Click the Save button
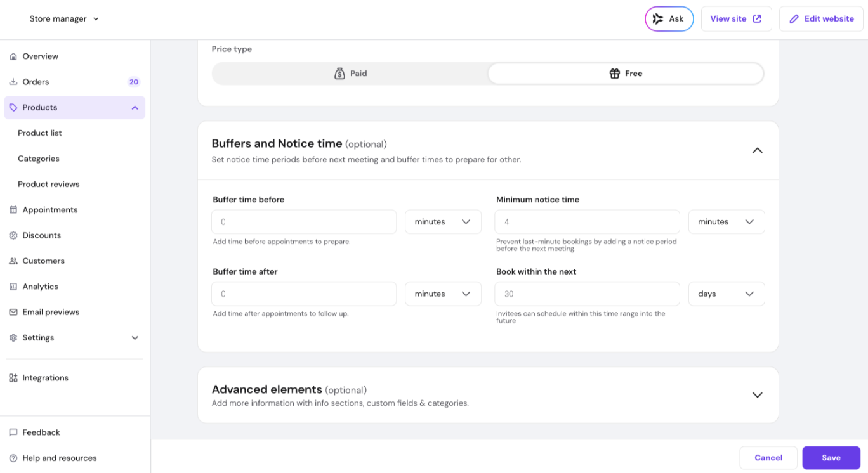Image resolution: width=868 pixels, height=473 pixels. [831, 458]
